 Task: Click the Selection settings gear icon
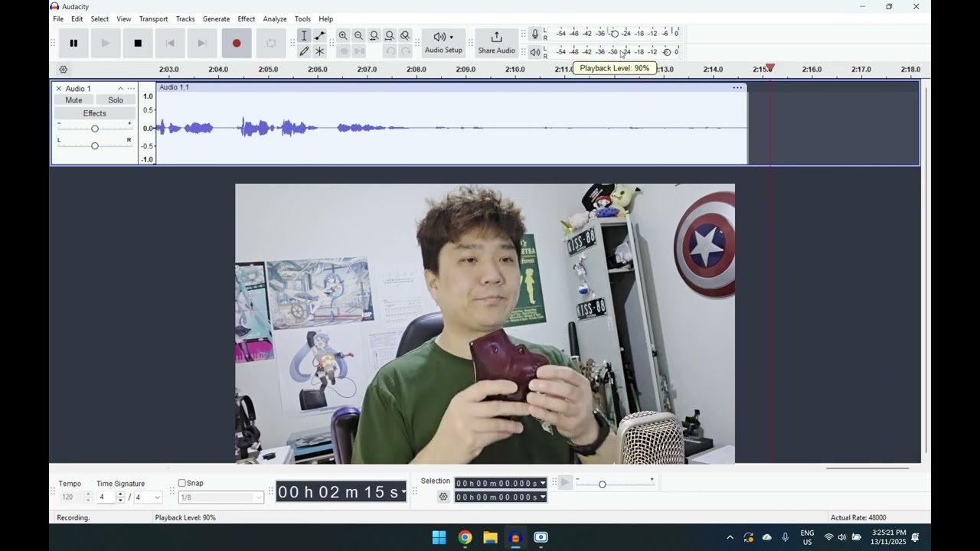tap(443, 497)
